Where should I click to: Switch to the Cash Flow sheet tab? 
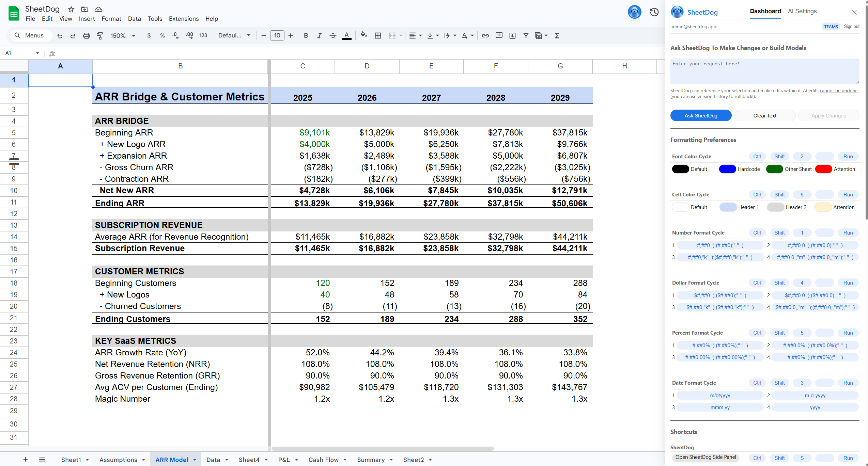point(323,460)
